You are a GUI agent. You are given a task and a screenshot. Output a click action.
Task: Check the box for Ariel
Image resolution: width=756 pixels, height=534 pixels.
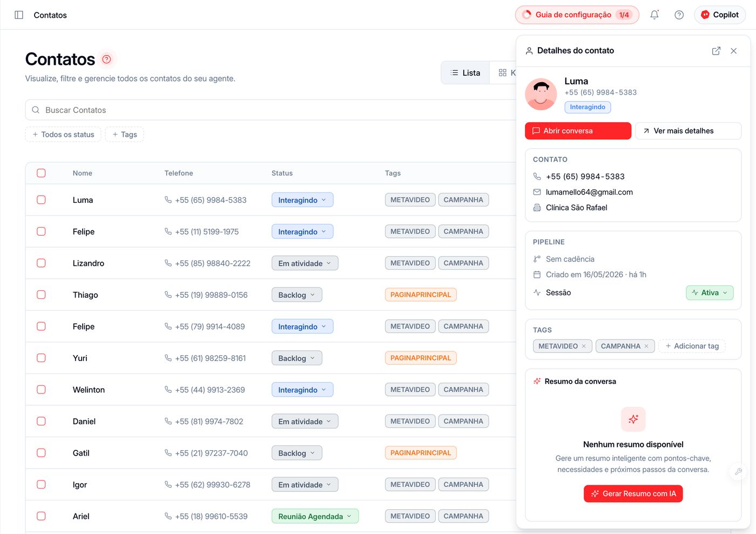click(x=41, y=516)
